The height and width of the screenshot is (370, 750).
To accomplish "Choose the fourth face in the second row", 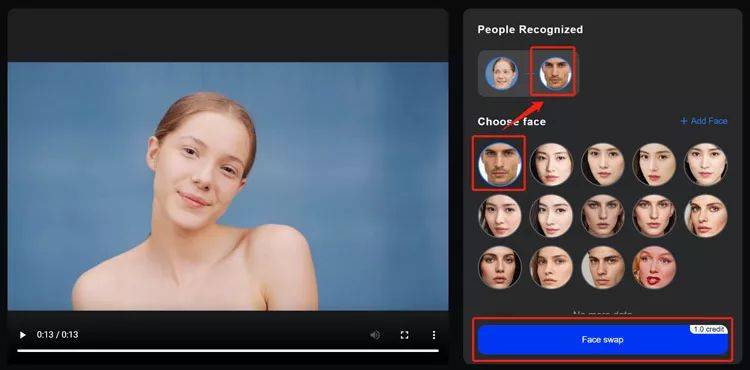I will pos(654,216).
